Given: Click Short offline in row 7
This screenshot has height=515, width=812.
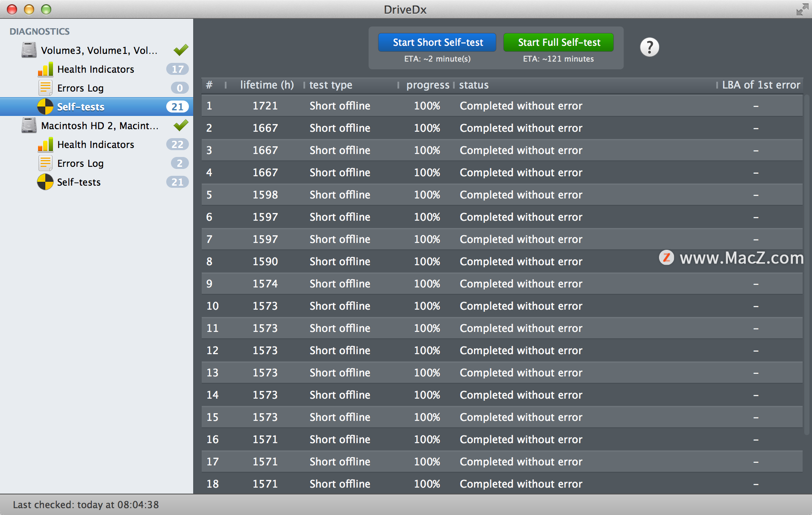Looking at the screenshot, I should [340, 239].
